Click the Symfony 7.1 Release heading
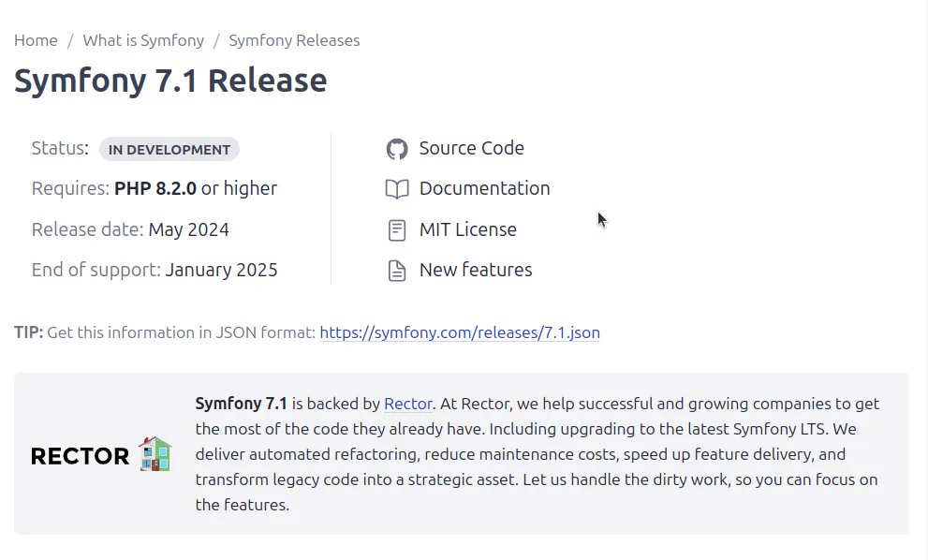928x560 pixels. point(170,81)
